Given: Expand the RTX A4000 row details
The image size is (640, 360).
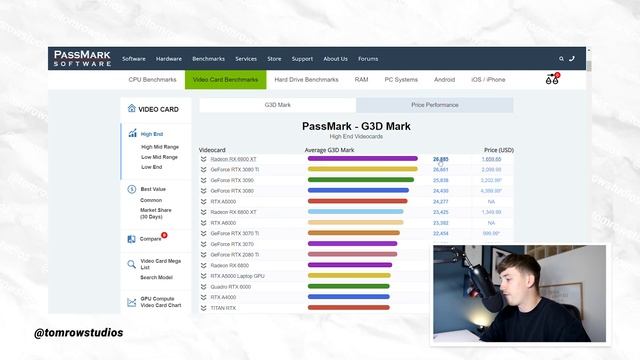Looking at the screenshot, I should click(203, 297).
